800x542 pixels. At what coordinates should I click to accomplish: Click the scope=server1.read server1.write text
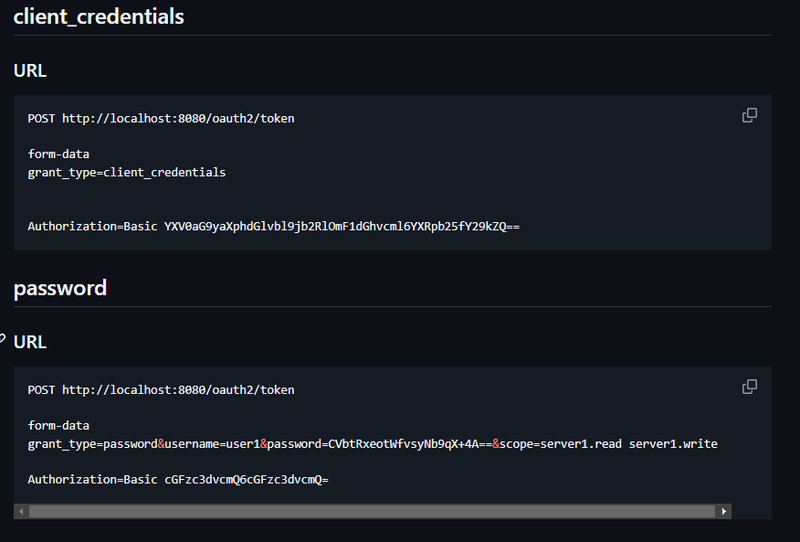(x=608, y=444)
